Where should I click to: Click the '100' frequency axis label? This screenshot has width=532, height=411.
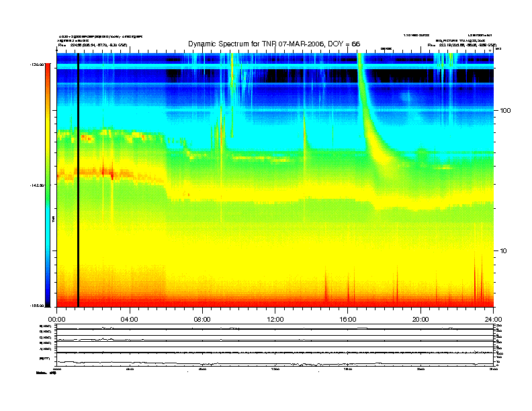pos(505,111)
